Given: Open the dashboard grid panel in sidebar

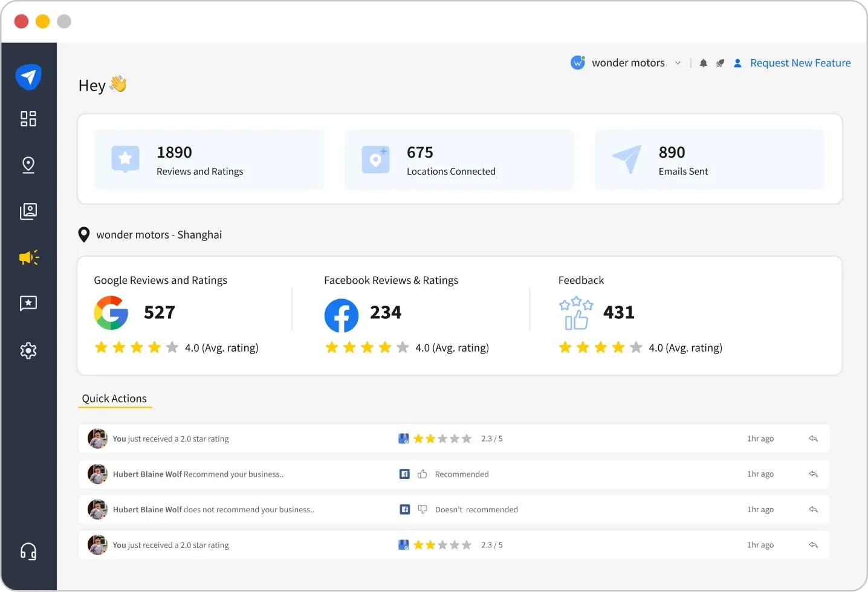Looking at the screenshot, I should point(28,119).
